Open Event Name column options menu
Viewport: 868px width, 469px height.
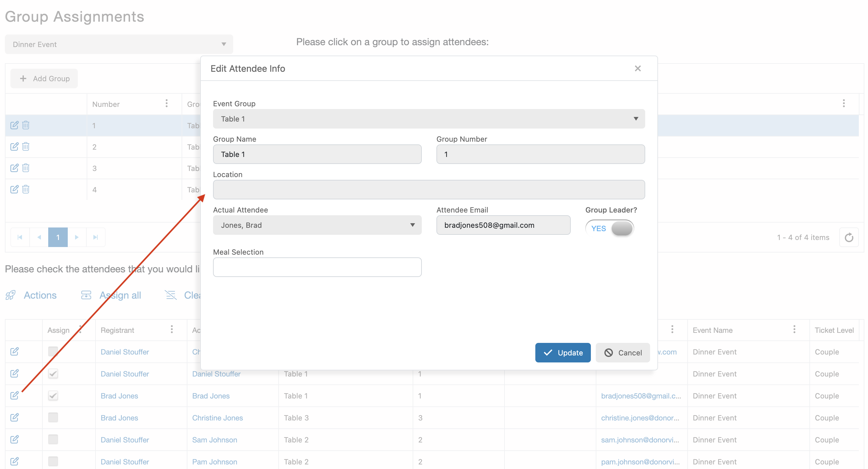794,329
